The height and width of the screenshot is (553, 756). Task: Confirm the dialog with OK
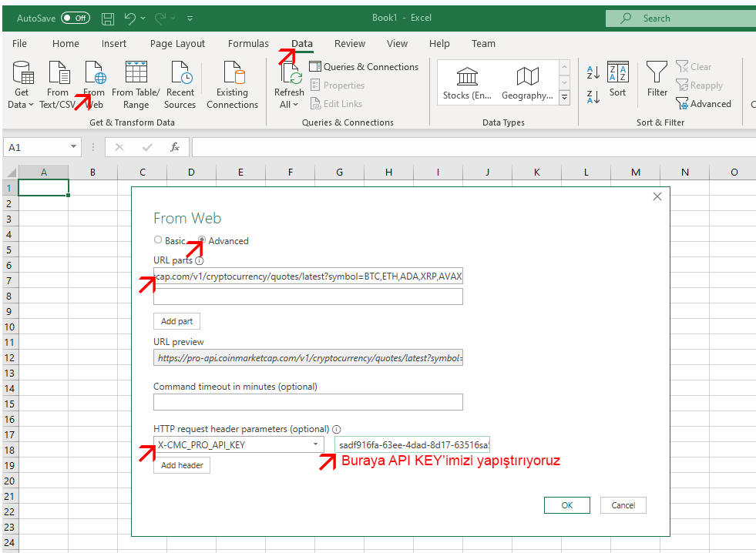click(567, 505)
